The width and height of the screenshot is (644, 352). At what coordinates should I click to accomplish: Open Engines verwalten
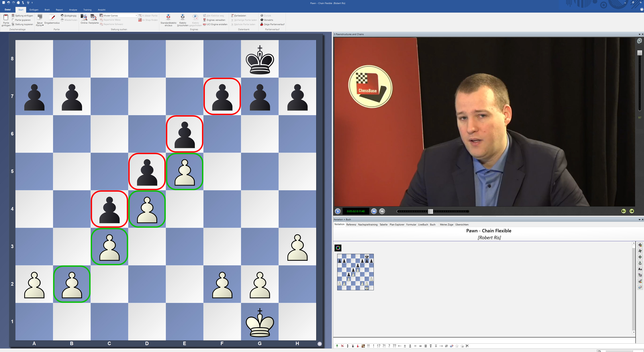[x=216, y=20]
